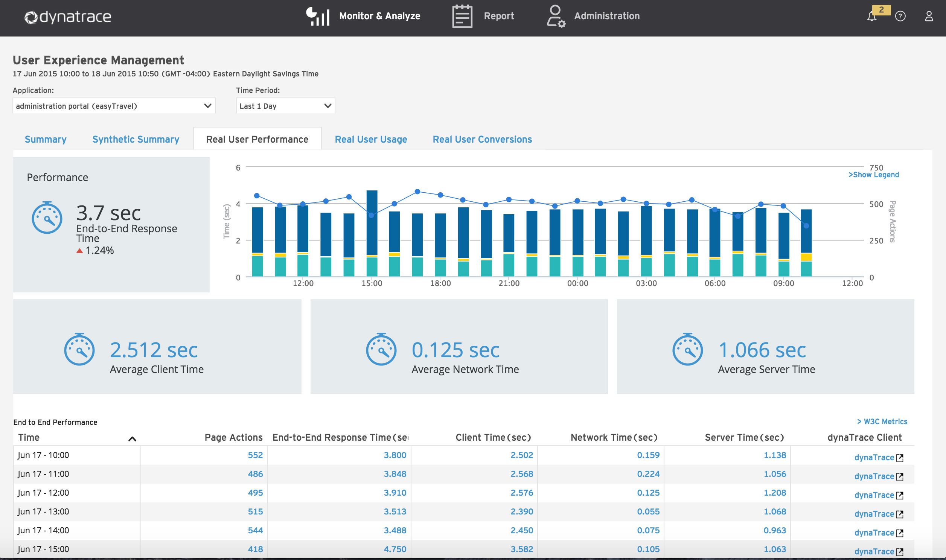Click 1.066 sec Average Server Time tile

(x=765, y=346)
